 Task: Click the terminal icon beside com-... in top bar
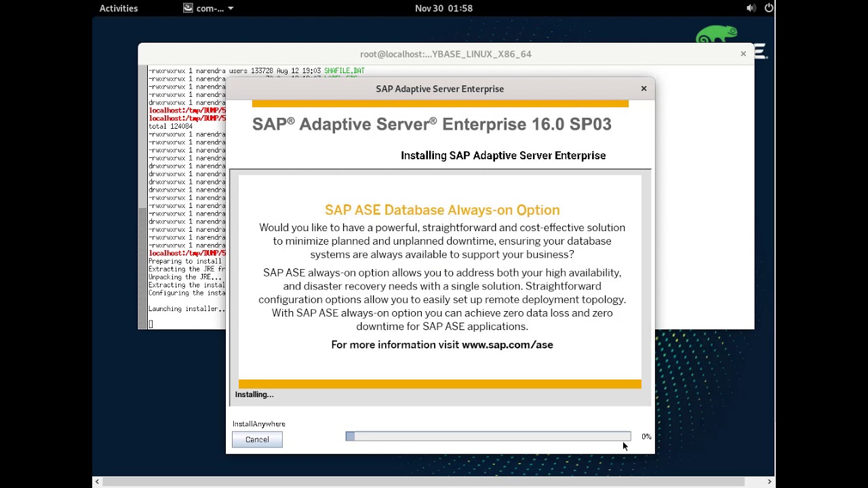click(188, 8)
